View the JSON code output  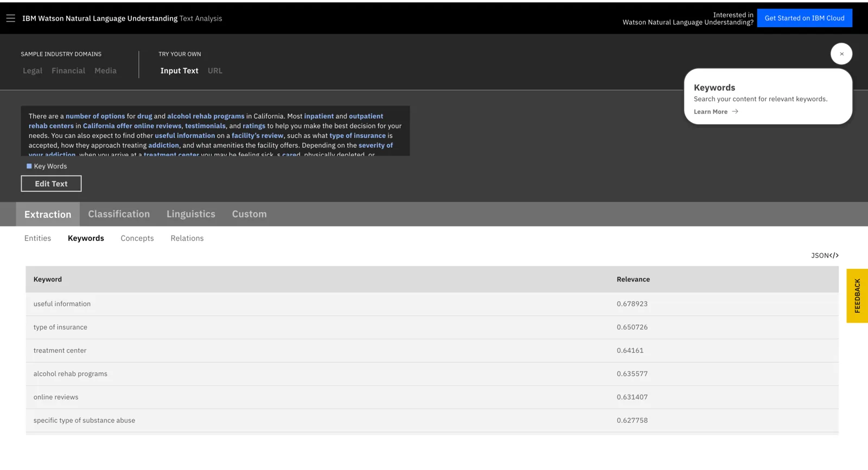click(x=825, y=255)
